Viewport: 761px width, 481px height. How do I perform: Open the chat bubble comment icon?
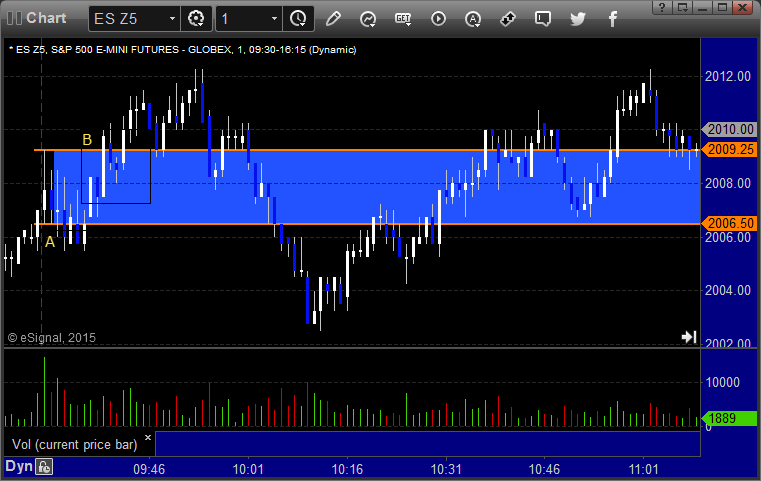pos(543,19)
